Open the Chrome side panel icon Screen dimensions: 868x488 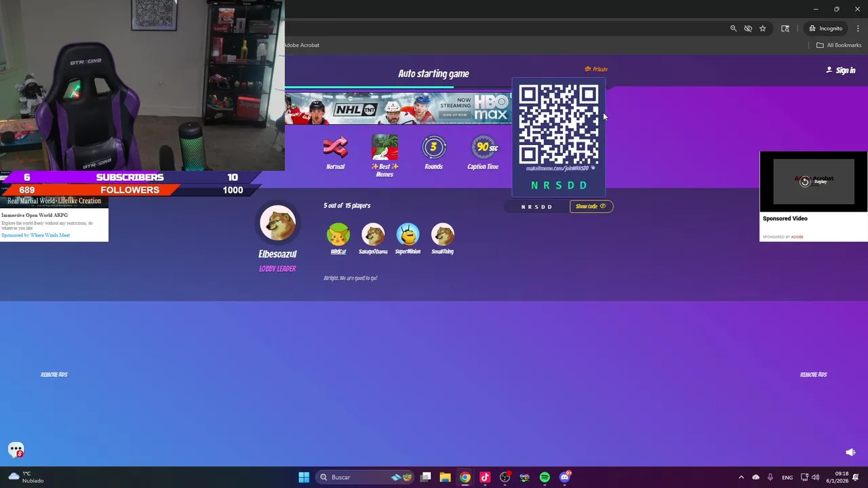tap(785, 28)
